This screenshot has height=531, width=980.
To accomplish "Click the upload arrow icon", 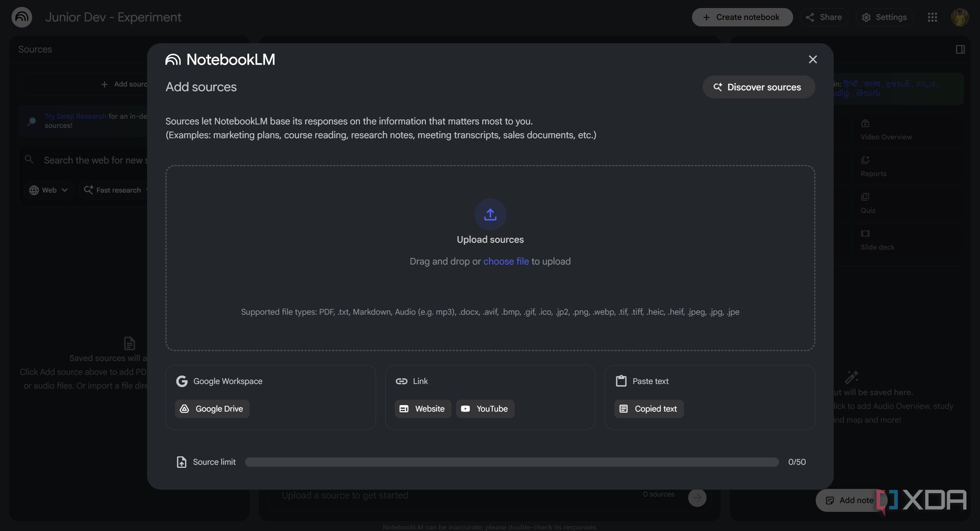I will tap(490, 214).
